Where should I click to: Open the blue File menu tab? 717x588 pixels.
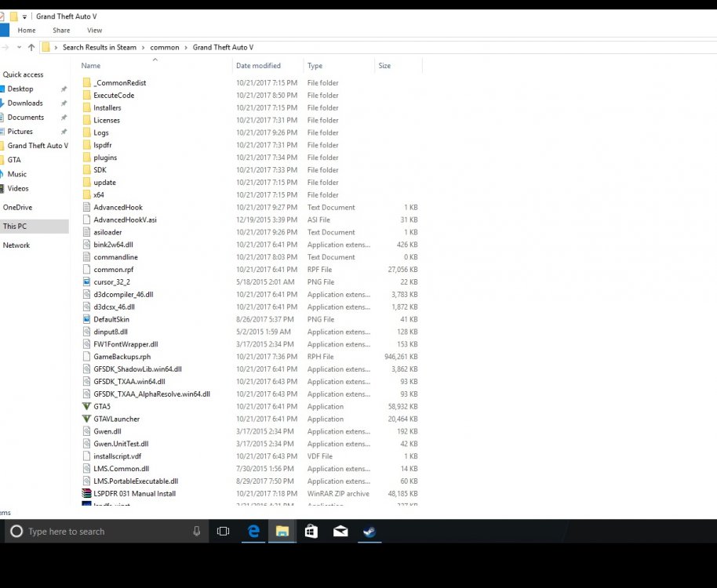point(4,30)
